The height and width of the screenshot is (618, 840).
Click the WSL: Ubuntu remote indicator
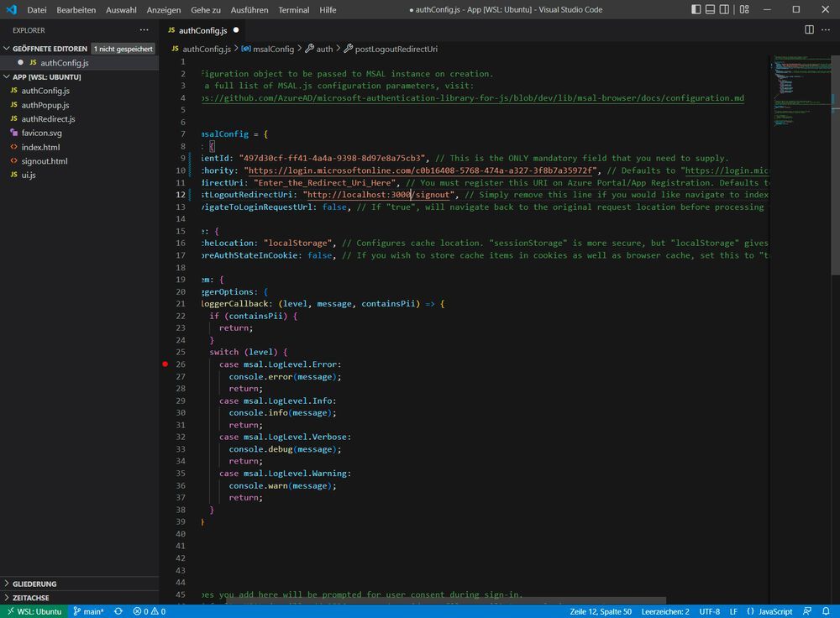(x=34, y=611)
